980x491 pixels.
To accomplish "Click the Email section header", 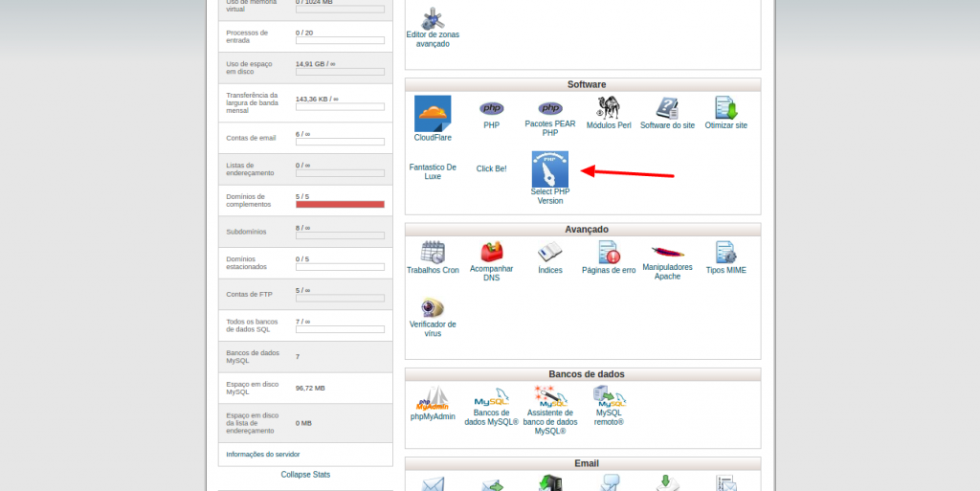I will coord(583,463).
